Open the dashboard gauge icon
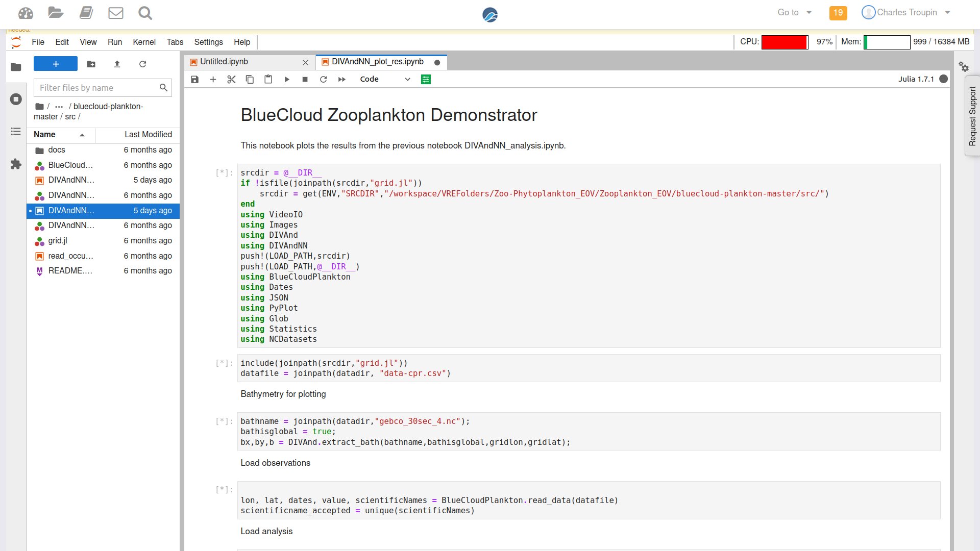 pyautogui.click(x=26, y=13)
